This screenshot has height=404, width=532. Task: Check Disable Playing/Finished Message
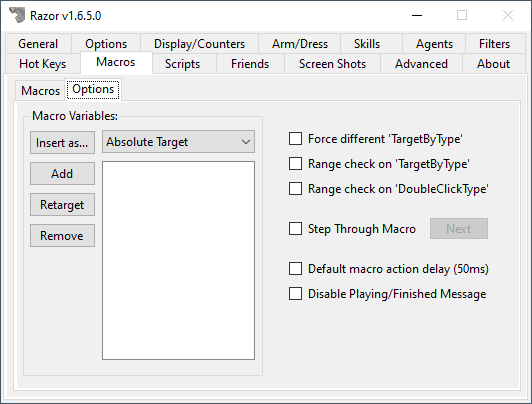pyautogui.click(x=295, y=294)
